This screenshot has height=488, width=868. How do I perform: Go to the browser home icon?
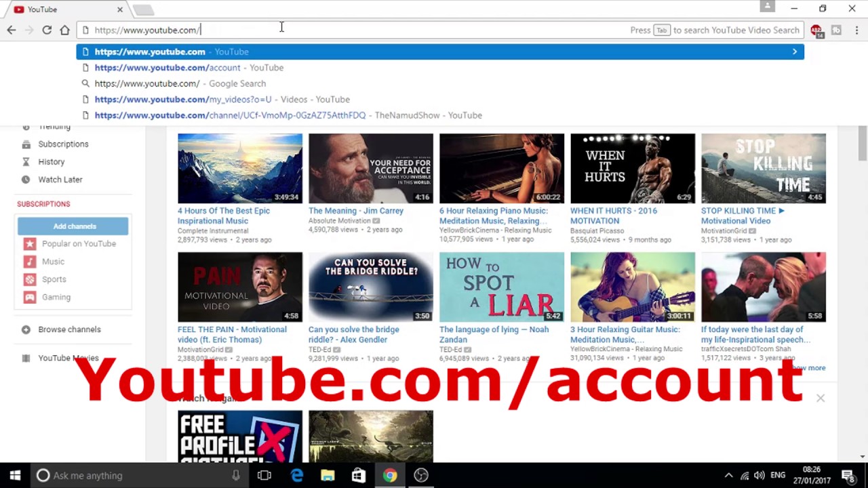coord(64,30)
